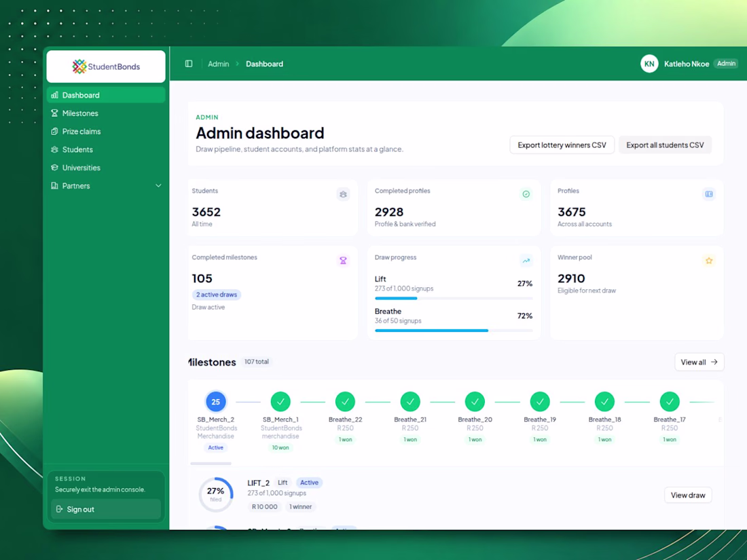Screen dimensions: 747x560
Task: Click the Admin role badge
Action: [726, 63]
